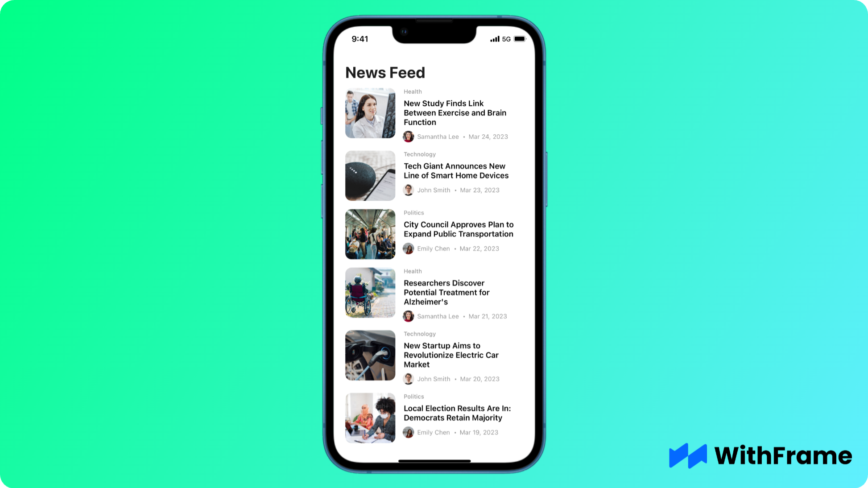The image size is (868, 488).
Task: Open the News Feed main menu
Action: 384,72
